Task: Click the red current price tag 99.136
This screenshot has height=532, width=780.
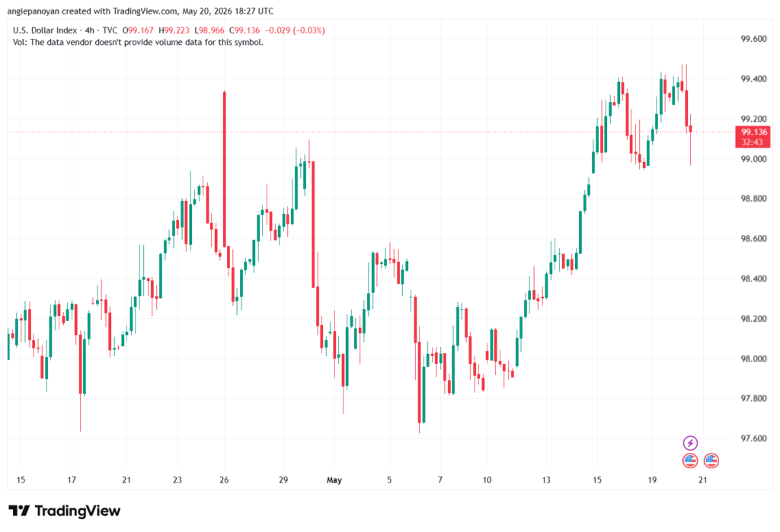Action: 753,132
